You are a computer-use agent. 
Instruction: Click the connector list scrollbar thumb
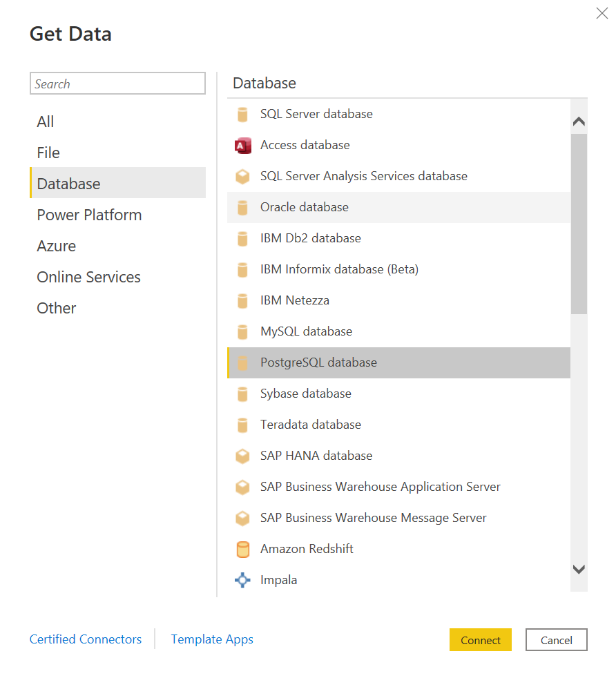(x=579, y=223)
